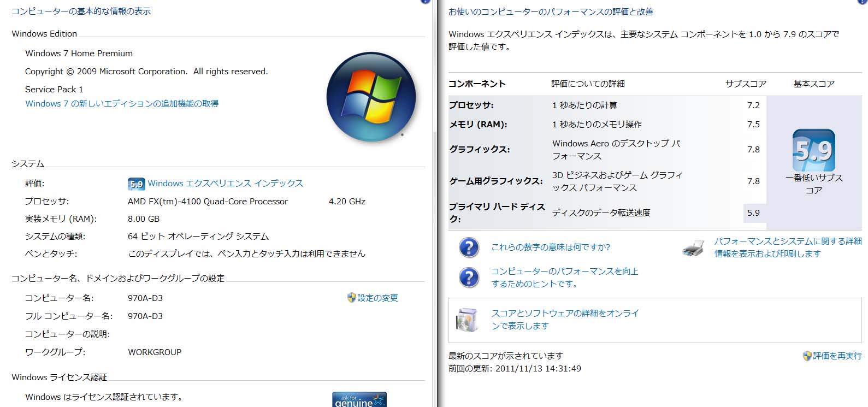Select the グラフィックス: row label
The height and width of the screenshot is (407, 868).
[x=479, y=149]
